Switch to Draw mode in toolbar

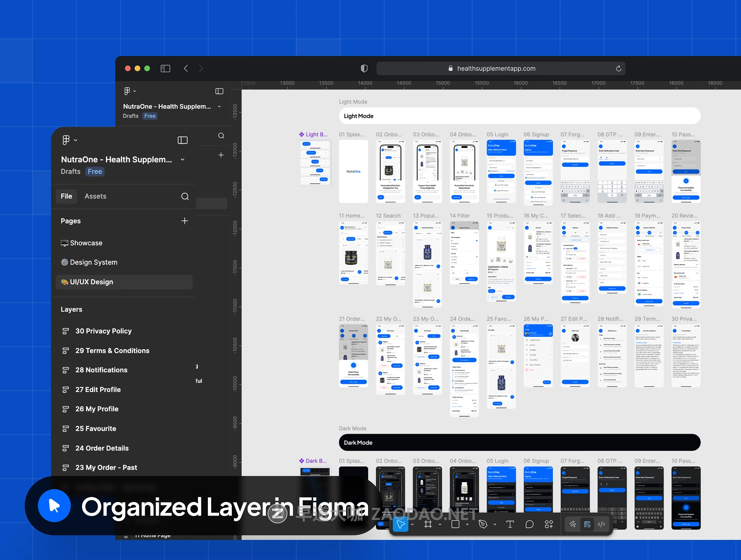tap(572, 524)
